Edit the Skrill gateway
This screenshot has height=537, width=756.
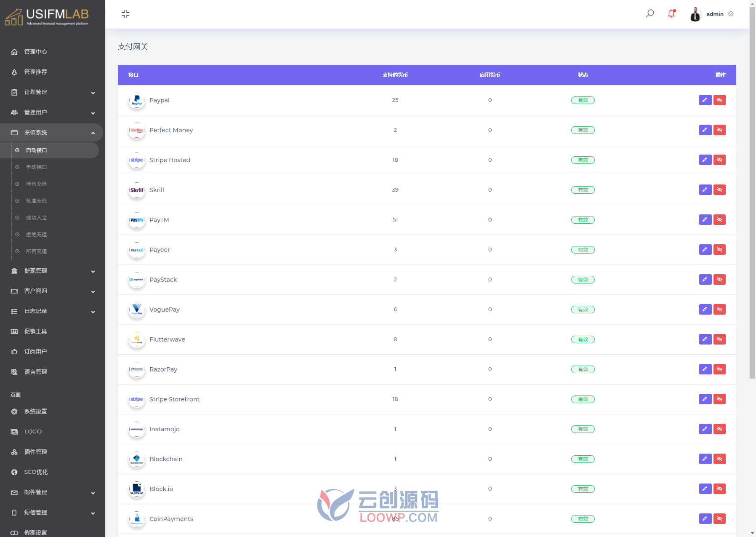705,190
